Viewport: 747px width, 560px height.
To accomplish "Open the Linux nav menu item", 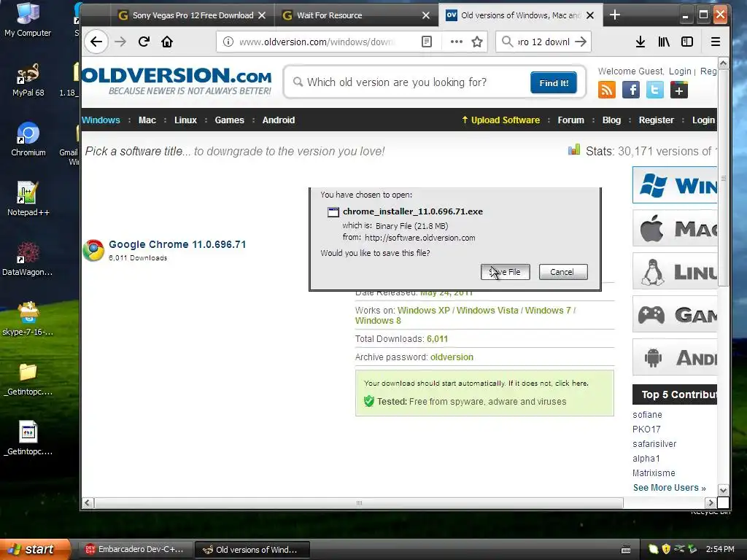I will click(x=185, y=120).
